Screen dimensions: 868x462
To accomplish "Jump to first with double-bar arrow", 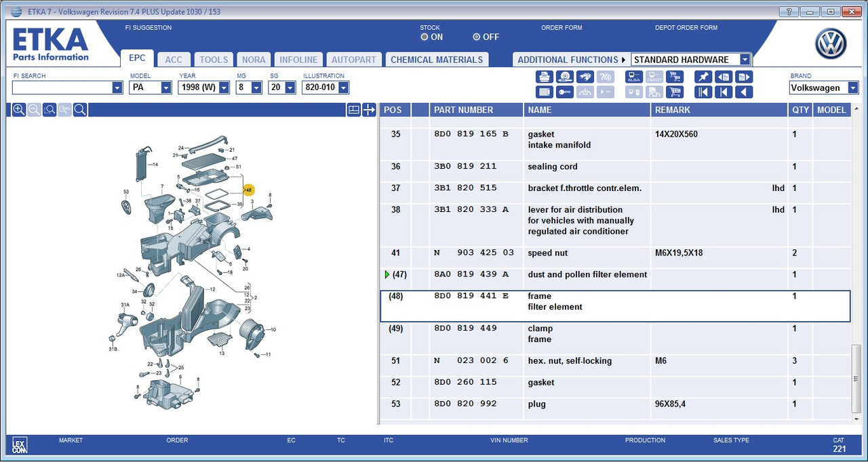I will coord(703,92).
